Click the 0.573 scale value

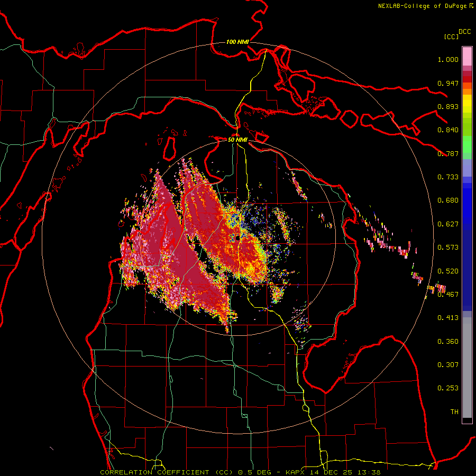click(x=448, y=248)
